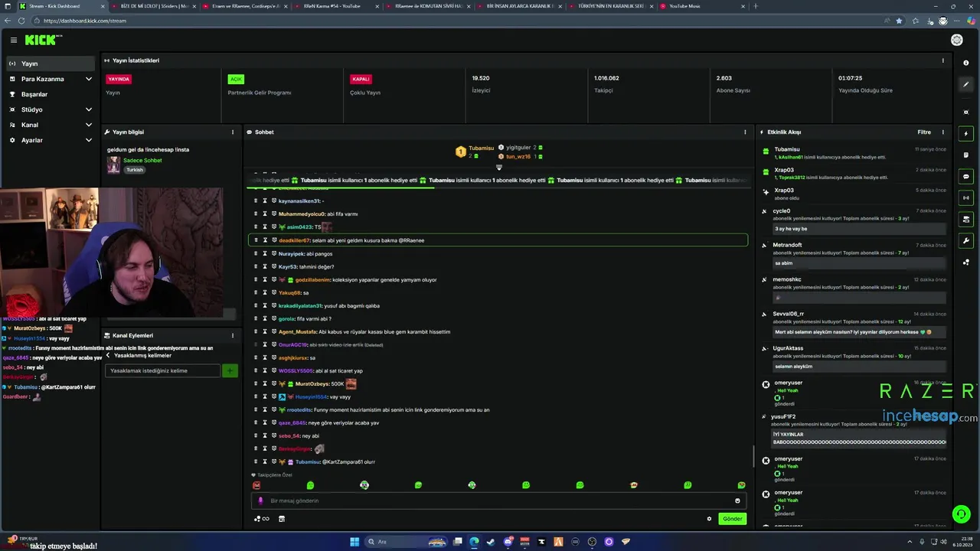Click the browser address bar
This screenshot has width=980, height=551.
(459, 21)
